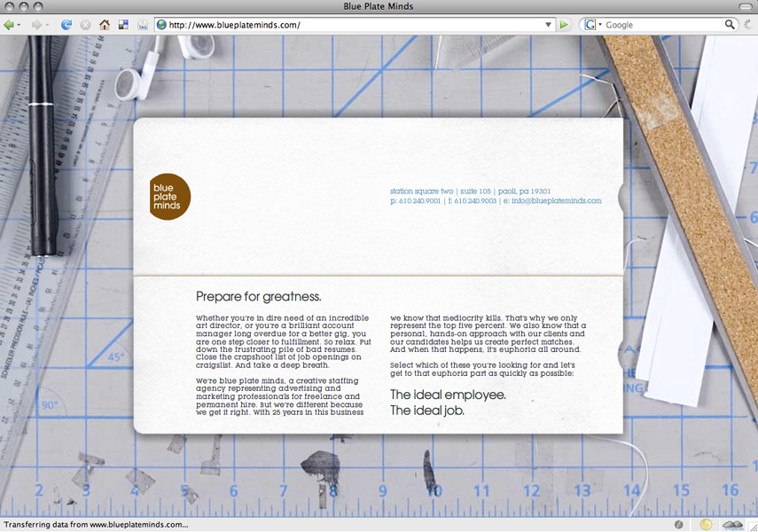Click the Forward arrow button

(x=36, y=25)
